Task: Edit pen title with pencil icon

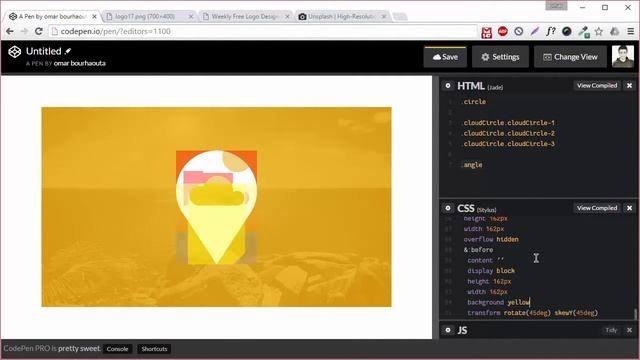Action: 68,51
